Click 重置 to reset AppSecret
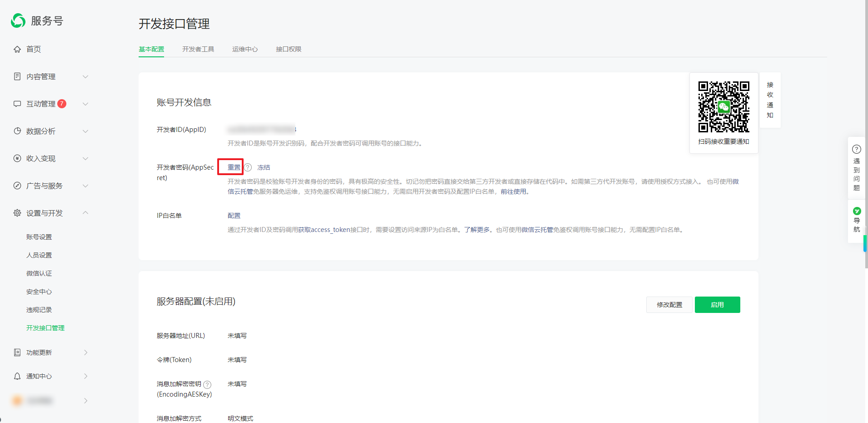Viewport: 868px width, 423px height. pos(234,167)
